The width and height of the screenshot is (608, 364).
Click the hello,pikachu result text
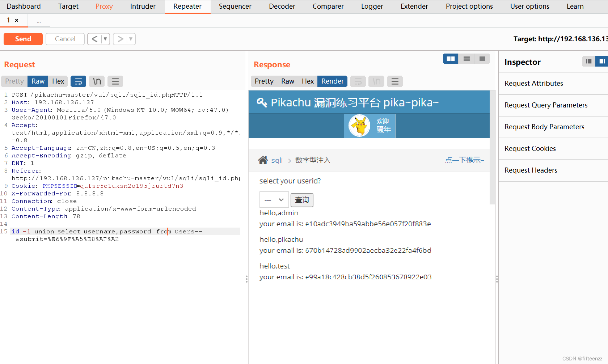[281, 240]
